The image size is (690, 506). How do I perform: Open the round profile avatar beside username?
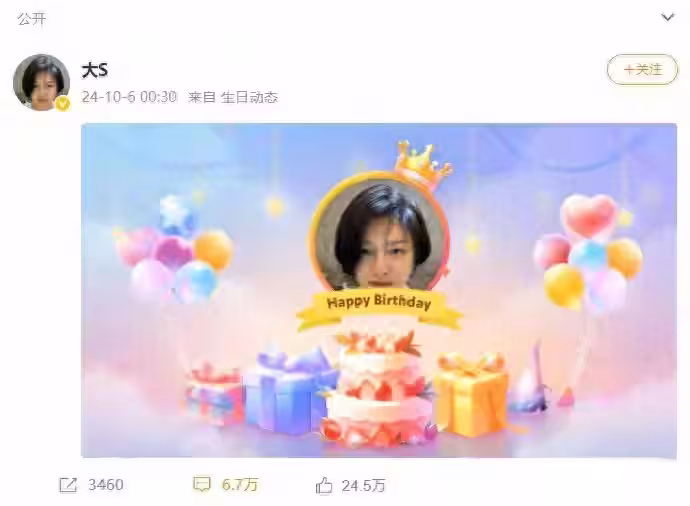pyautogui.click(x=41, y=82)
